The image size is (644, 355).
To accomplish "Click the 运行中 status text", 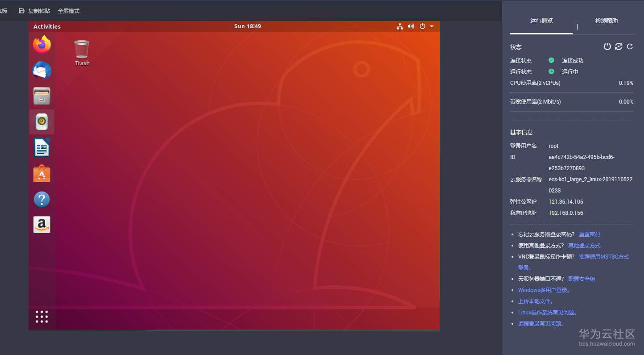I will (570, 71).
